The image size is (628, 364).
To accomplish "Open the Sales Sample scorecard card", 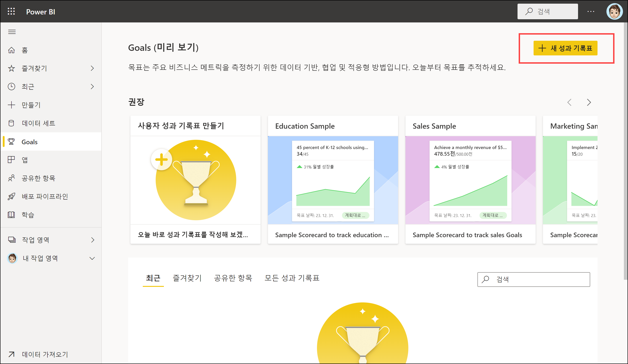I will pos(470,179).
